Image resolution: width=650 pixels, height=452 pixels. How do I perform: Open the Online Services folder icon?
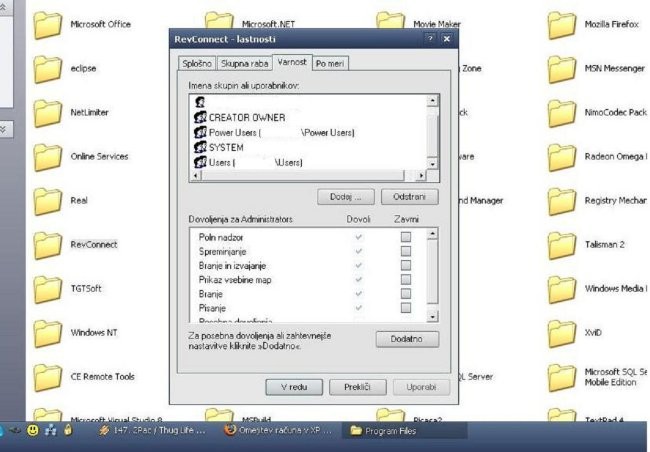pyautogui.click(x=47, y=157)
